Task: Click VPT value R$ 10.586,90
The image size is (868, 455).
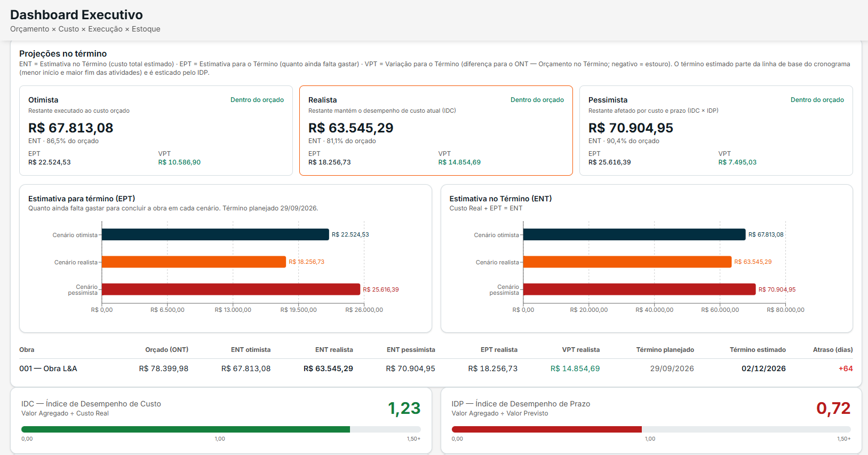Action: click(179, 162)
